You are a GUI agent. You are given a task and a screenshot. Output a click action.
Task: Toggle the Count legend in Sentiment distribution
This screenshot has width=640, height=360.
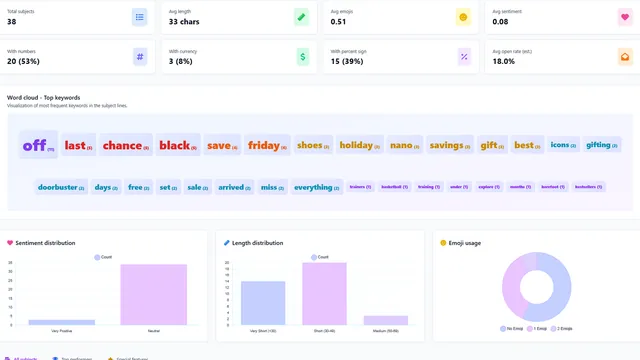(103, 257)
